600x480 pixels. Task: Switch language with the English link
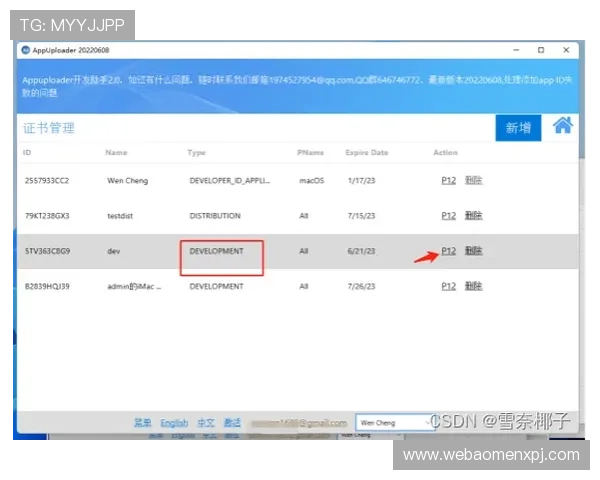tap(174, 423)
